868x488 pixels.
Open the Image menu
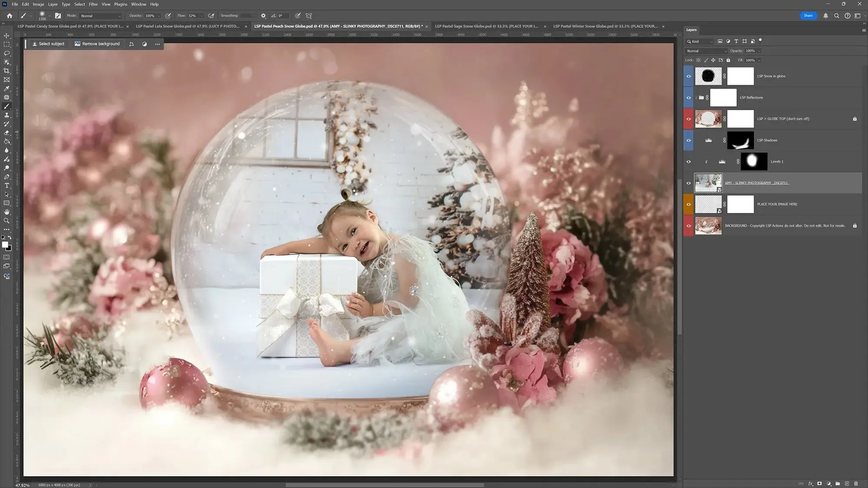click(39, 4)
